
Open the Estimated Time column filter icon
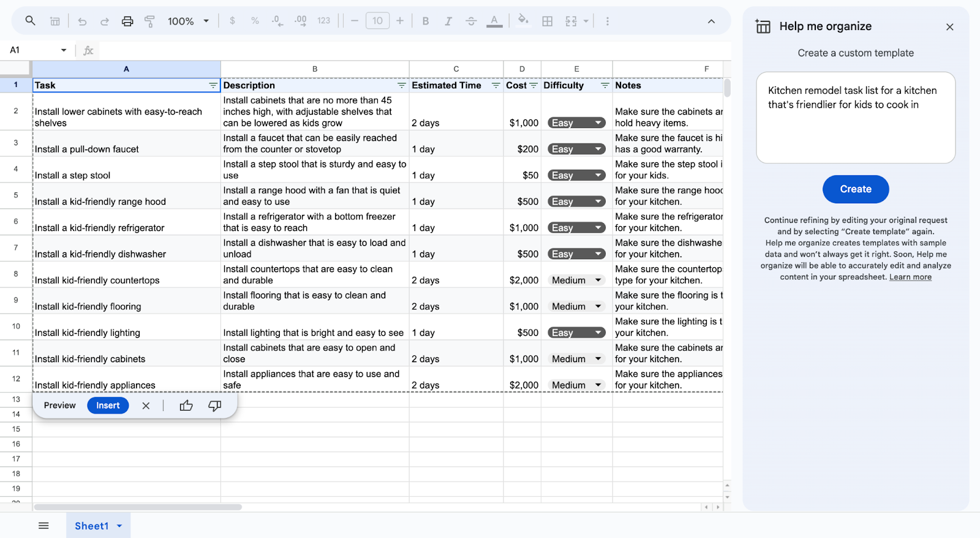point(496,85)
